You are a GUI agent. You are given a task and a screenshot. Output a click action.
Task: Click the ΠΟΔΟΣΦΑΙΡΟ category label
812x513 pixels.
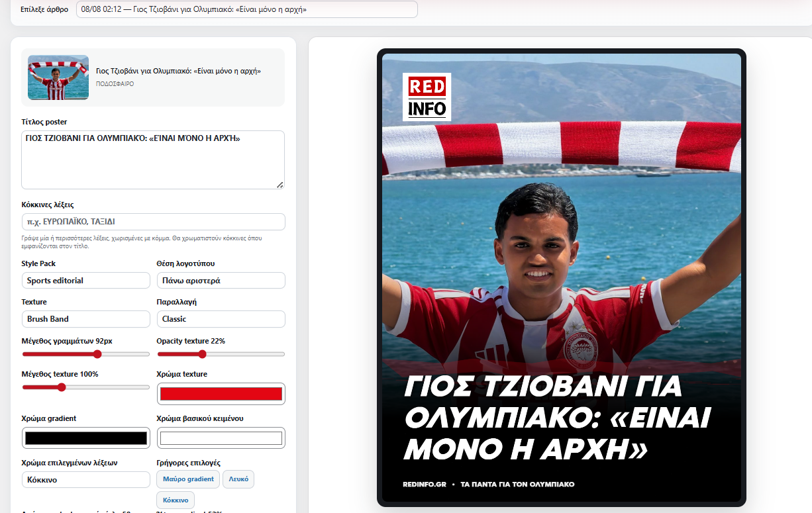115,84
